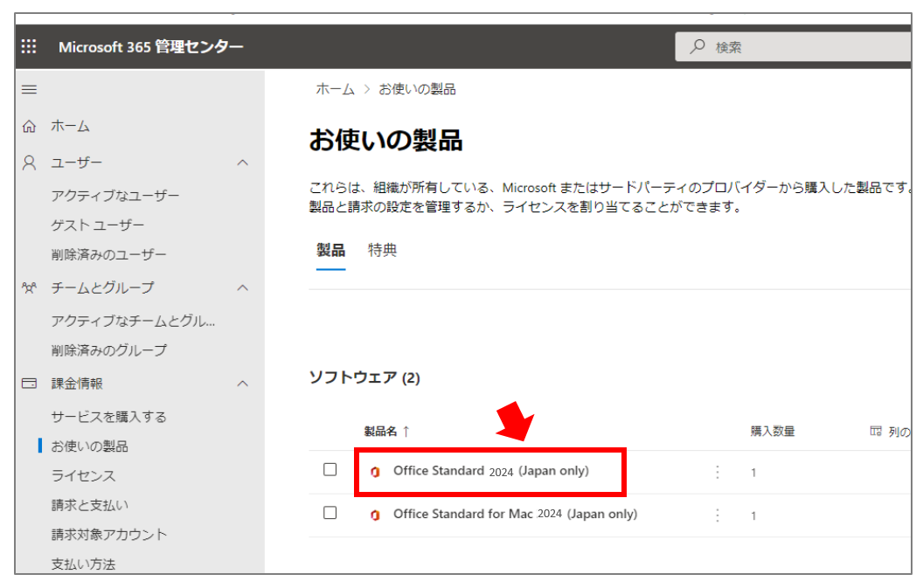923x588 pixels.
Task: Open 支払い方法 in sidebar
Action: point(83,564)
